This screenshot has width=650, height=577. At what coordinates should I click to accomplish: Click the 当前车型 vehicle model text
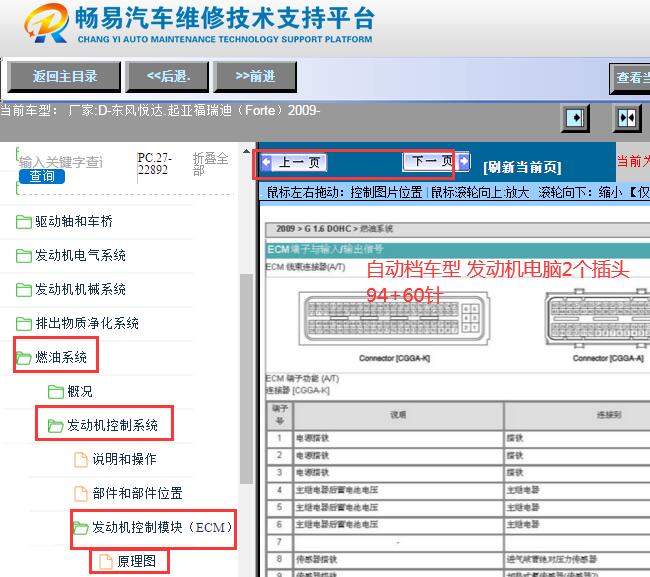click(160, 111)
